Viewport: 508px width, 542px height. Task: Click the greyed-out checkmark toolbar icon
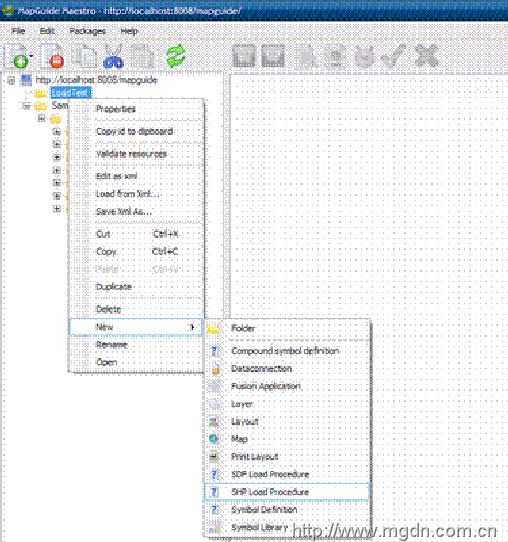click(393, 56)
